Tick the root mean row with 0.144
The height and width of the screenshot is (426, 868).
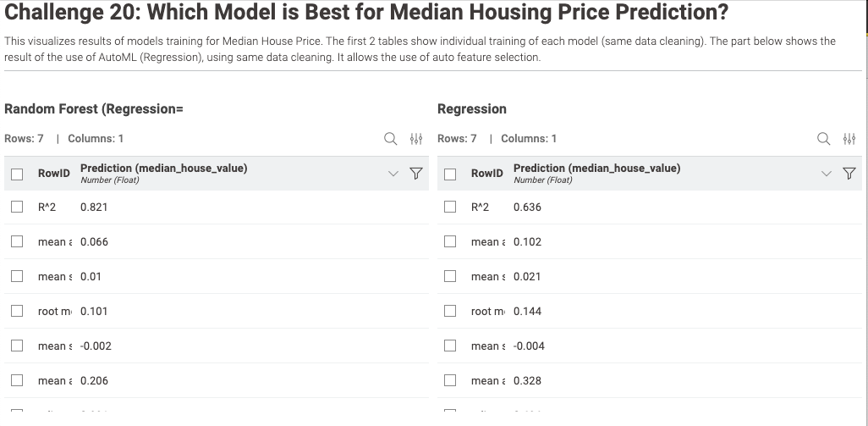click(x=450, y=312)
